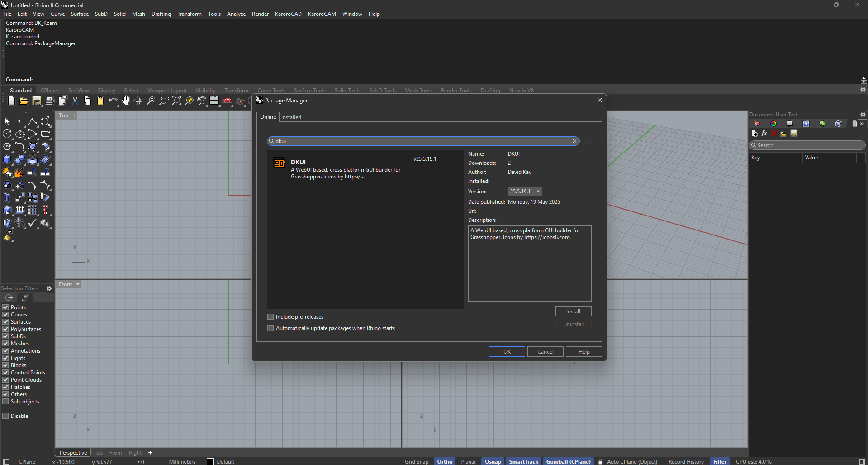
Task: Click the Pan hand tool in toolbar
Action: pyautogui.click(x=126, y=101)
